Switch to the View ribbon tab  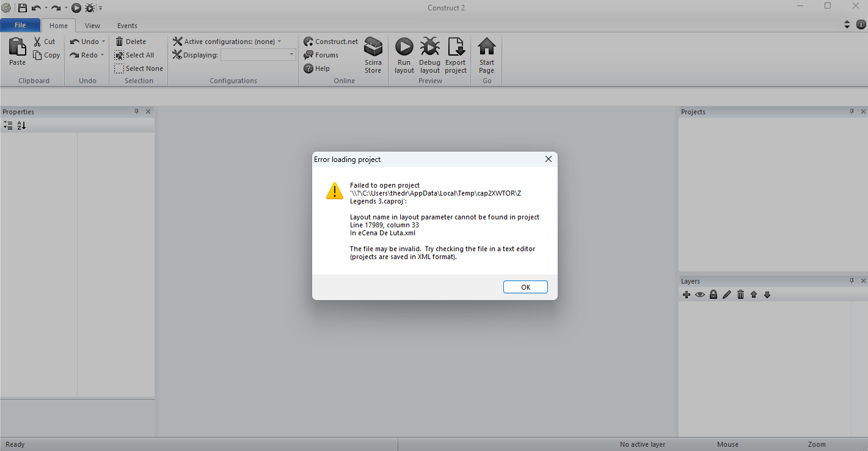[92, 26]
